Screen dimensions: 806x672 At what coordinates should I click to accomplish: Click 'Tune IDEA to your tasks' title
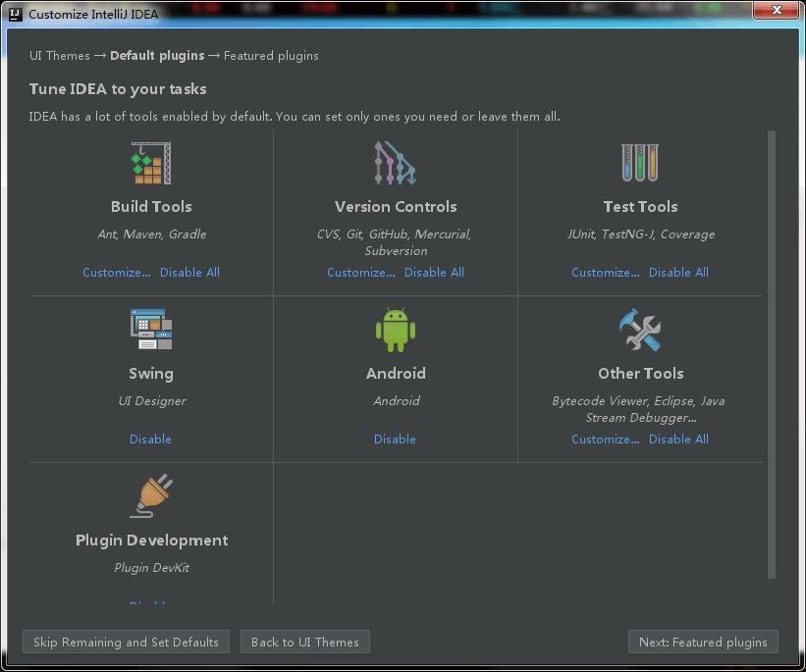118,89
